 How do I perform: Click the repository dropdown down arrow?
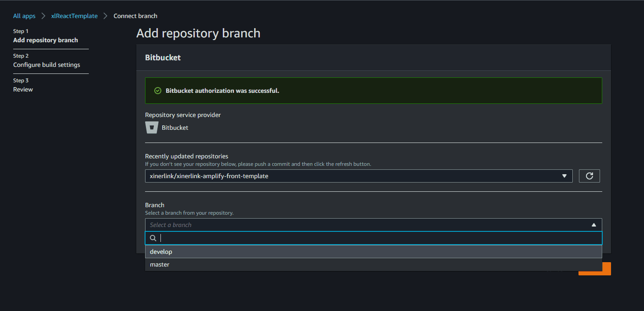tap(564, 176)
